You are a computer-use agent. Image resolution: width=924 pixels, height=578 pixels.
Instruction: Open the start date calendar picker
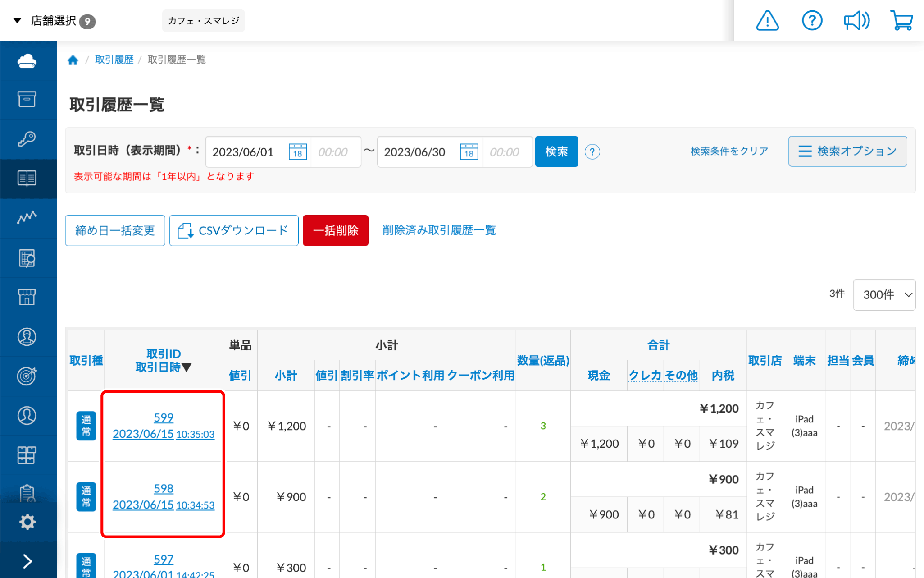(x=297, y=152)
